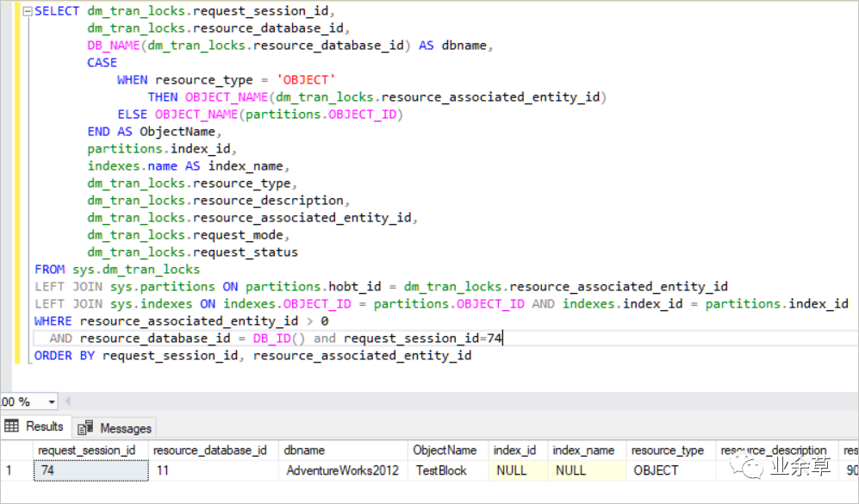859x504 pixels.
Task: Click the cell with value 11
Action: tap(214, 470)
